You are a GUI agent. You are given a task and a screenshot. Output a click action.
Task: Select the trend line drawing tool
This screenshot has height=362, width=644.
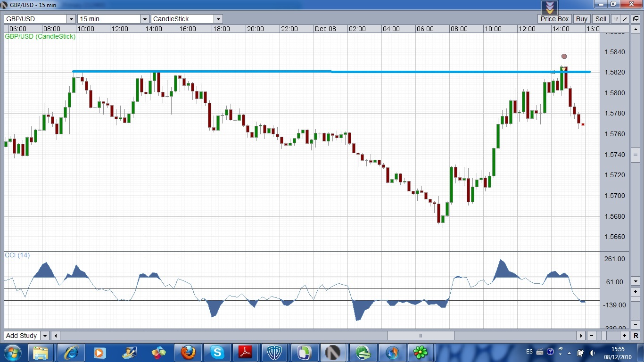[x=625, y=19]
